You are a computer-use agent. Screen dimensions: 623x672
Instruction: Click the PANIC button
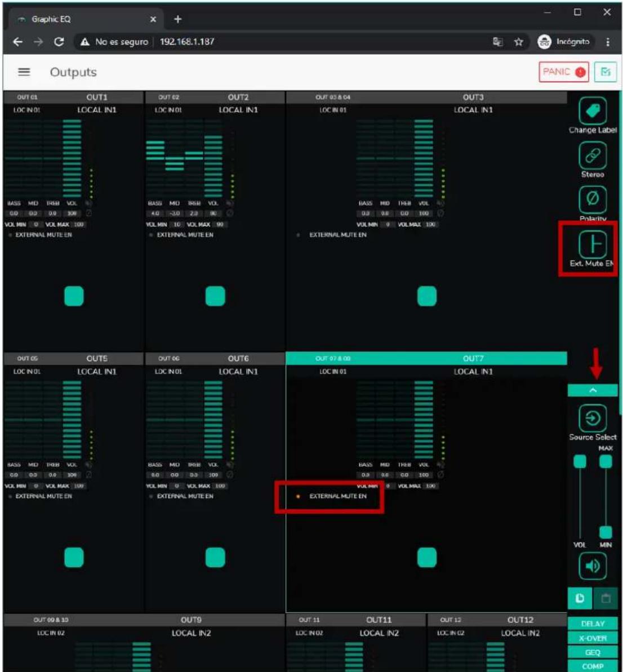click(x=563, y=72)
